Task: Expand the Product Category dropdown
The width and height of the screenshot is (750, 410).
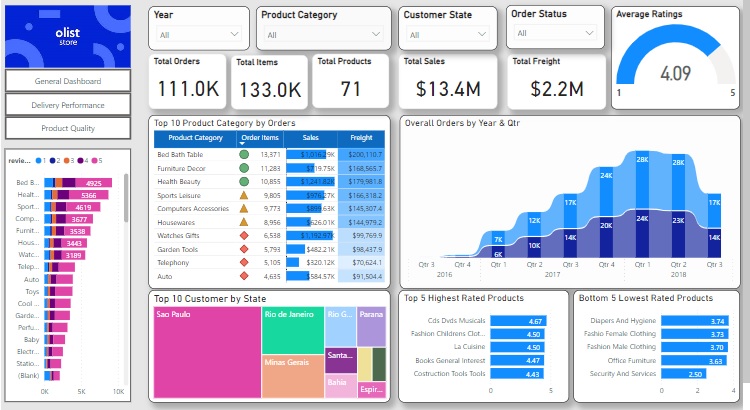Action: [324, 35]
